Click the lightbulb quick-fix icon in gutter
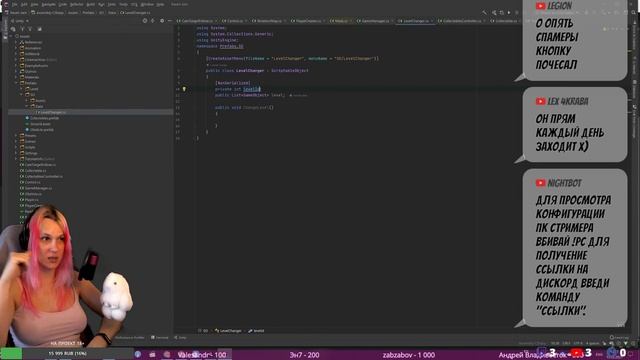Image resolution: width=640 pixels, height=360 pixels. pyautogui.click(x=184, y=89)
